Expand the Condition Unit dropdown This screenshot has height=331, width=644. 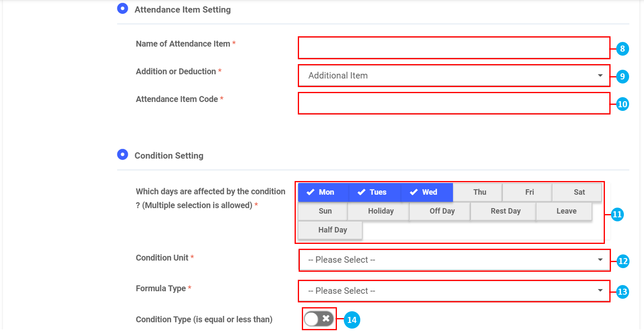pos(454,260)
